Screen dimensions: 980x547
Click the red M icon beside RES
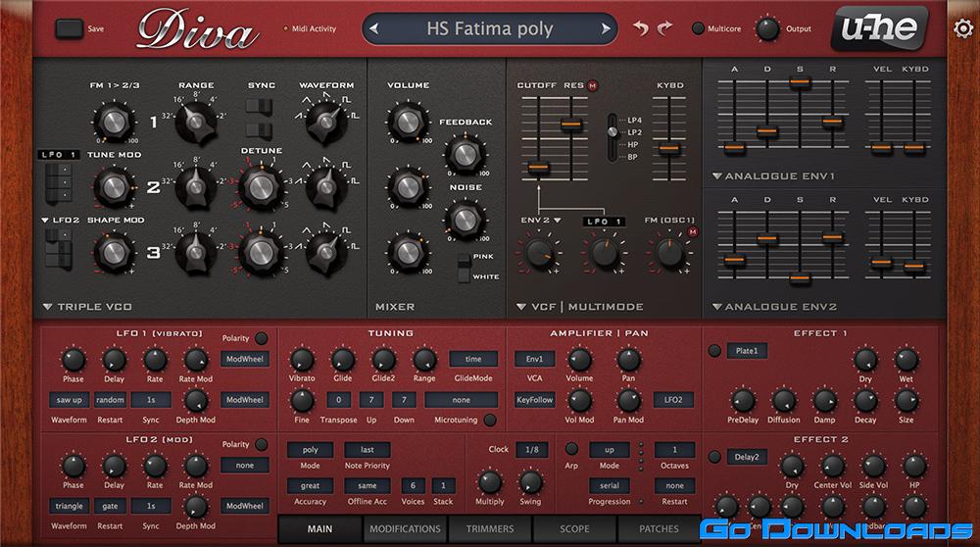[592, 86]
